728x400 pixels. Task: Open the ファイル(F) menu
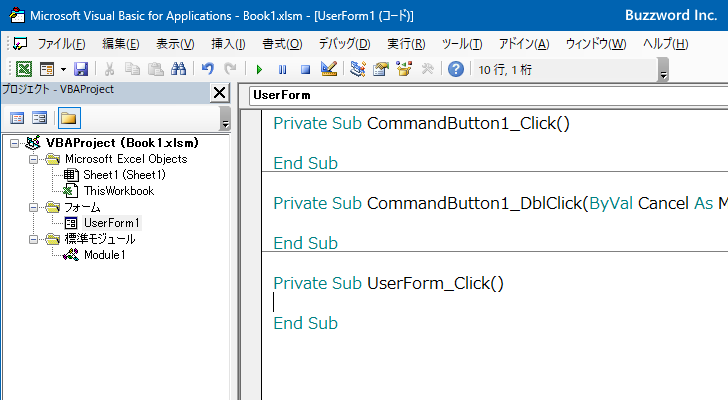pos(61,44)
